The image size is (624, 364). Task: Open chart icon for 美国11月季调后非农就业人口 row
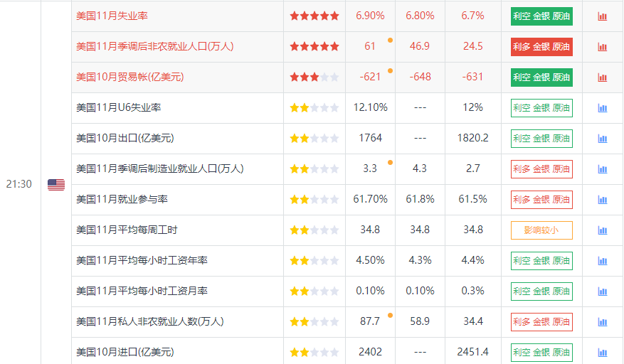pyautogui.click(x=603, y=47)
